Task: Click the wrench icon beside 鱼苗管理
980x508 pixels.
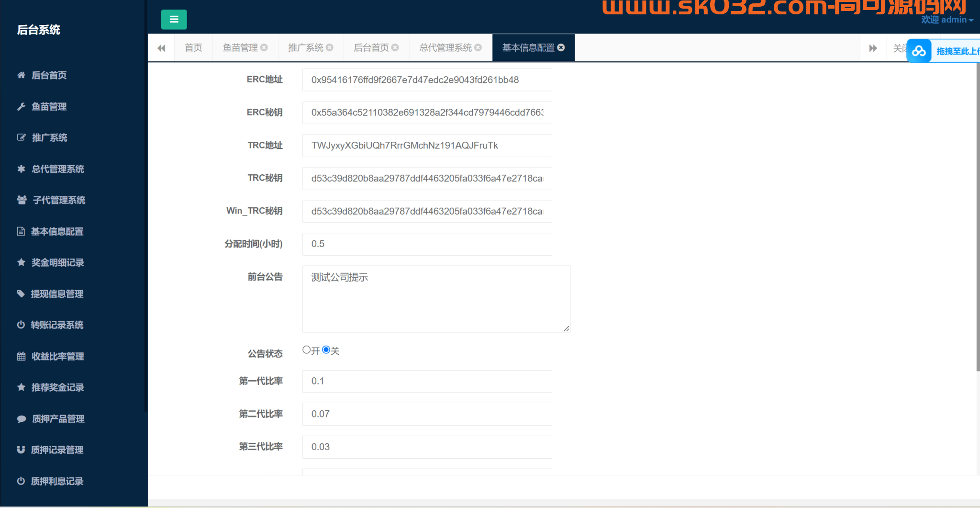Action: 21,106
